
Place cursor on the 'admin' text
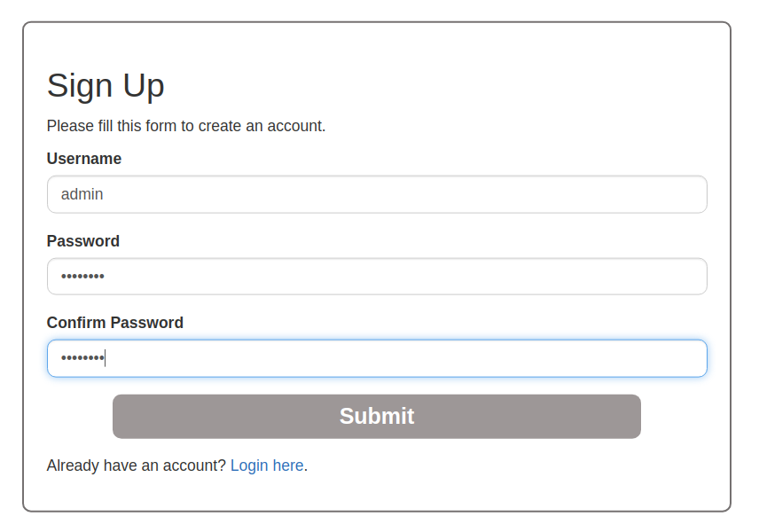pos(82,194)
